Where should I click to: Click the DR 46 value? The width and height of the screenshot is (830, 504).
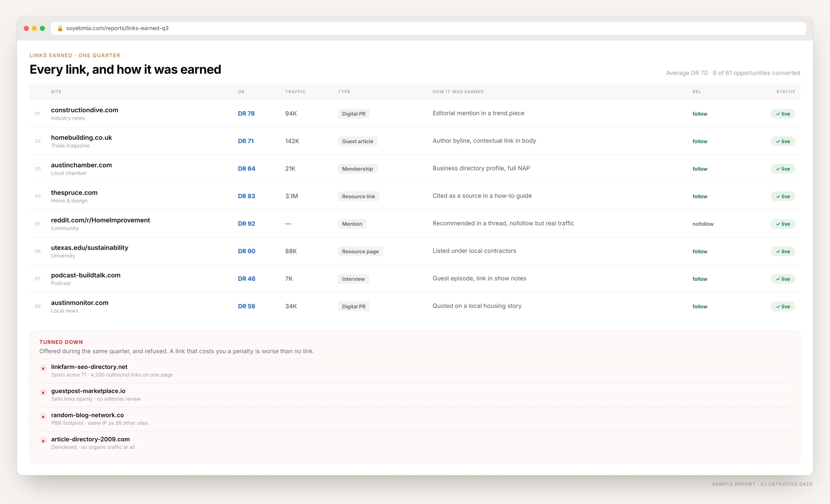click(x=246, y=279)
